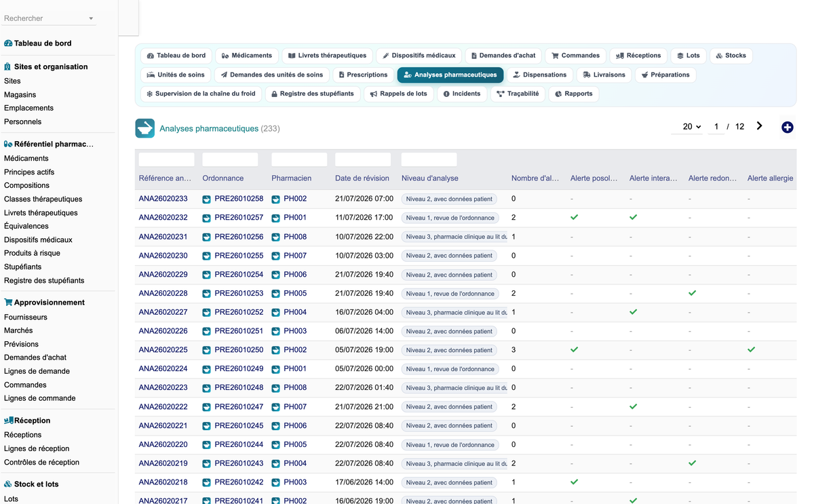Click the dosage alert checkmark in ANA26020218 row
814x504 pixels.
[x=574, y=482]
